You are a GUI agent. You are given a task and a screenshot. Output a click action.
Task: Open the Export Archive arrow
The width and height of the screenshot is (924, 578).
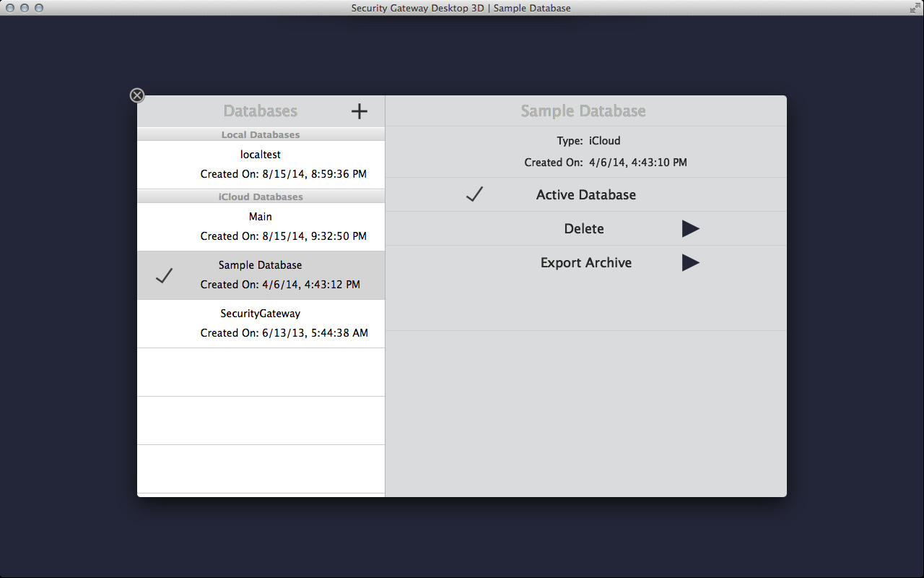[x=691, y=262]
